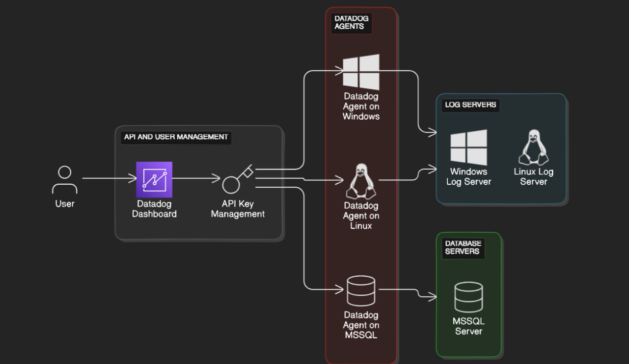
Task: Select the Datadog Agent on MSSQL text
Action: pyautogui.click(x=361, y=325)
